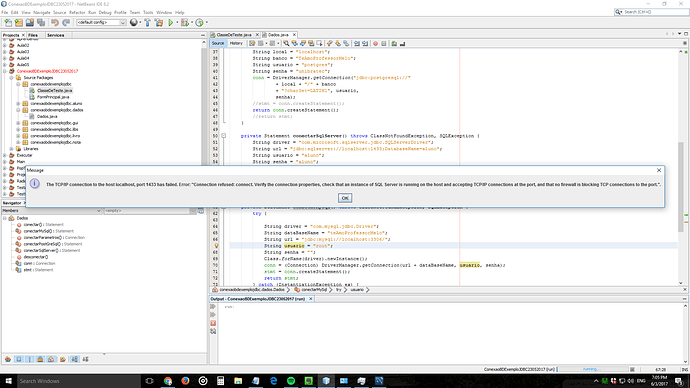Switch to the History view
The width and height of the screenshot is (690, 388).
coord(236,43)
